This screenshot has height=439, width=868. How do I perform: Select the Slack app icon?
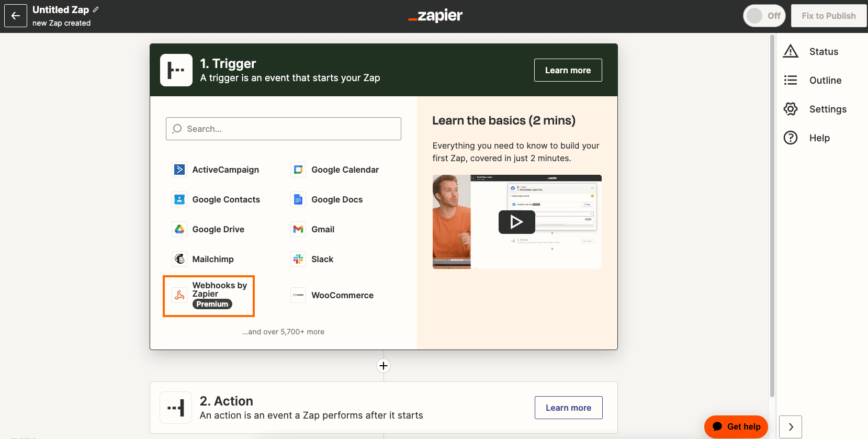[298, 259]
